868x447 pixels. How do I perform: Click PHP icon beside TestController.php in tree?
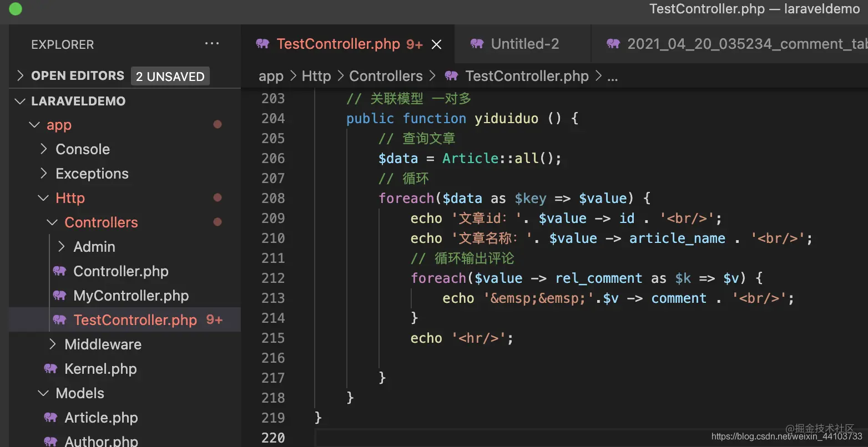(x=59, y=320)
